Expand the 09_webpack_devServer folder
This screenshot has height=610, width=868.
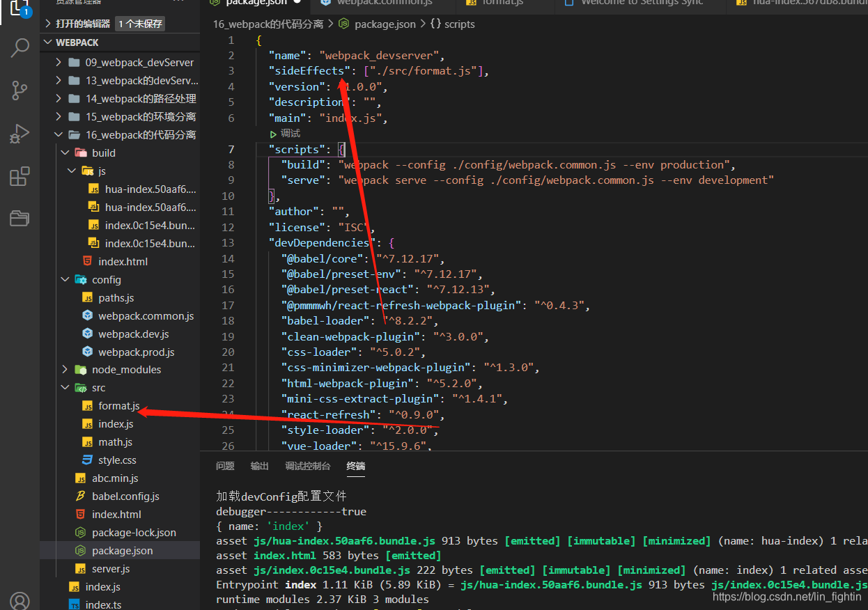[x=59, y=62]
